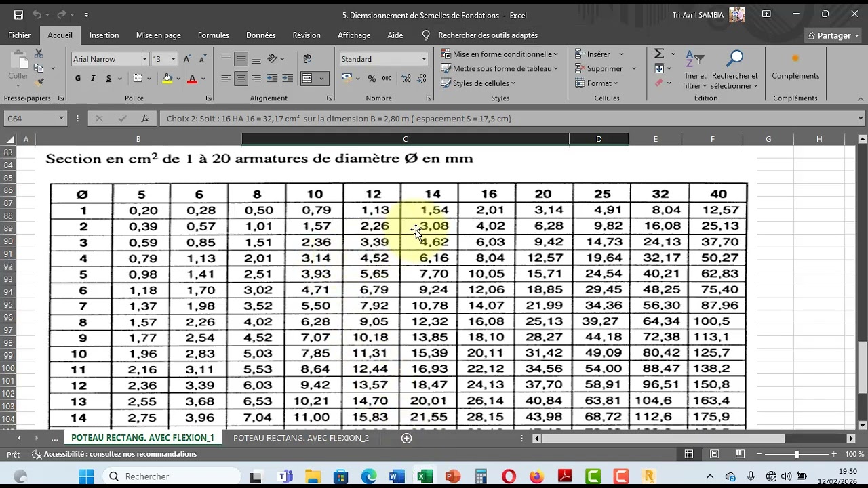The image size is (868, 488).
Task: Switch to the Données tab
Action: point(261,35)
